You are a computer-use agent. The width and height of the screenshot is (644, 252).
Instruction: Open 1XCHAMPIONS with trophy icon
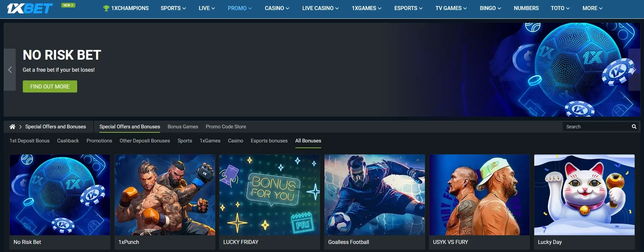[126, 8]
